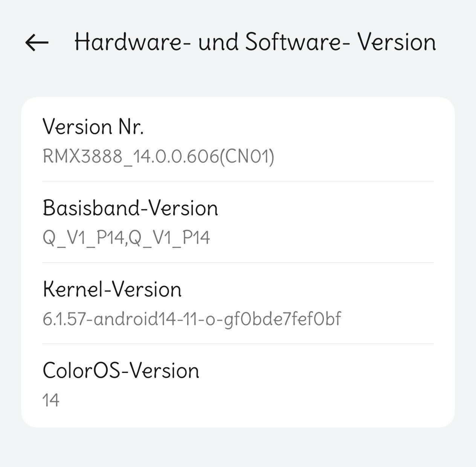
Task: Tap the 14.0.0.606 build number text
Action: pyautogui.click(x=175, y=156)
